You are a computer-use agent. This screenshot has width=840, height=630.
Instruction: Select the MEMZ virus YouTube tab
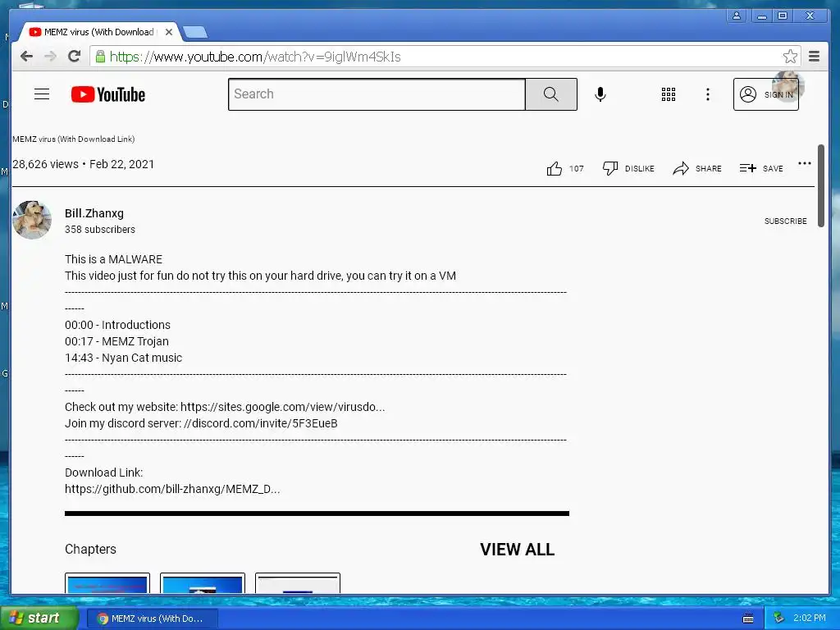[x=99, y=32]
